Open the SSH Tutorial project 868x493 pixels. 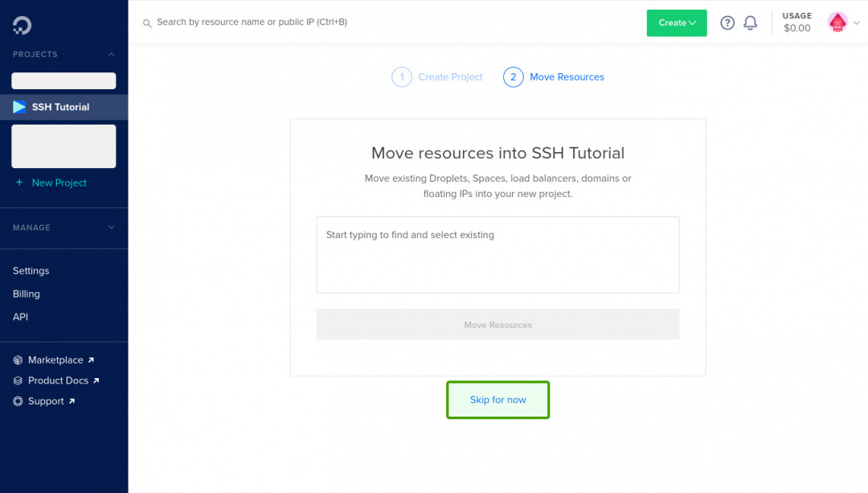[63, 107]
